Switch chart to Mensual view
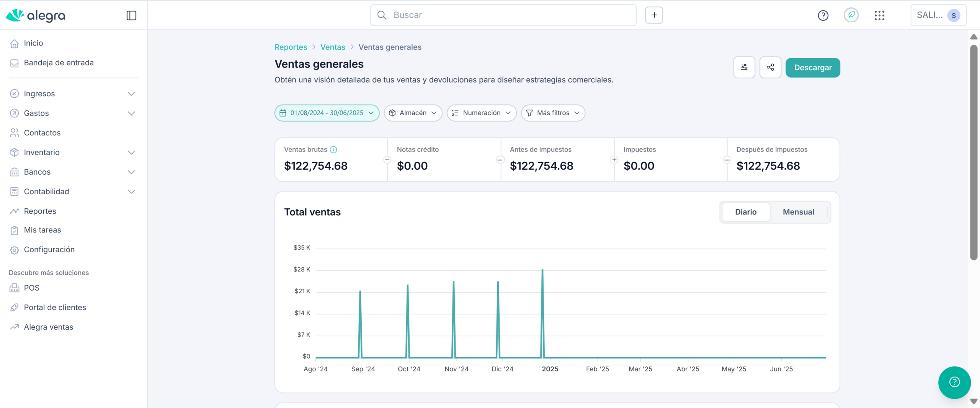Screen dimensions: 980x408 tap(798, 212)
